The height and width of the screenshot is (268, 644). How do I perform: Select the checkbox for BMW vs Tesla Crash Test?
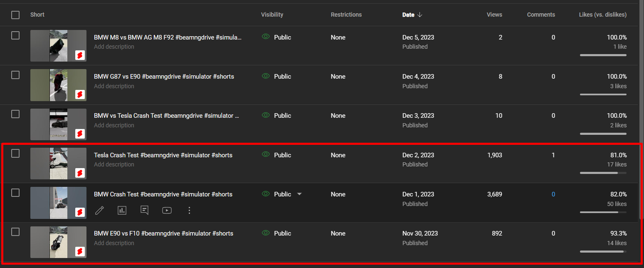click(15, 114)
